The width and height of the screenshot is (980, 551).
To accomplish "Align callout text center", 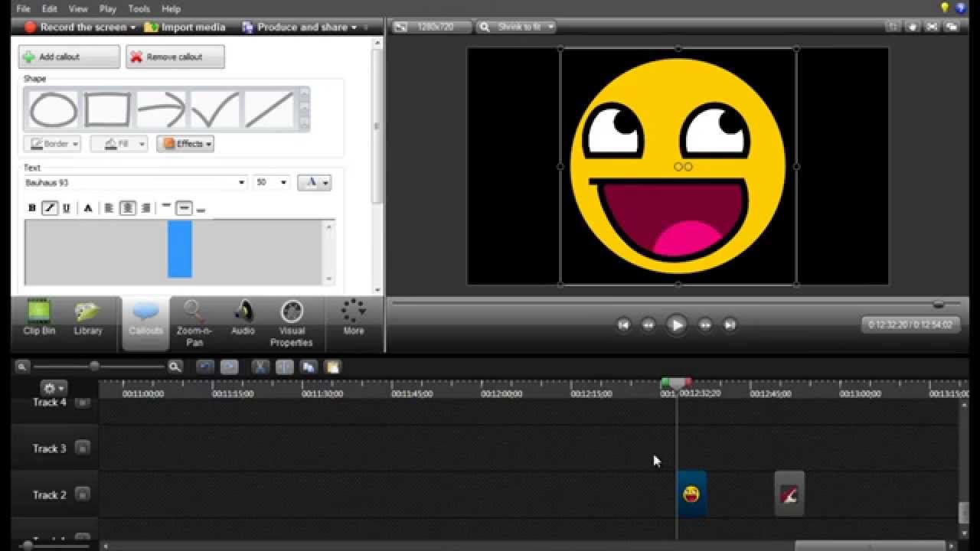I will 128,208.
